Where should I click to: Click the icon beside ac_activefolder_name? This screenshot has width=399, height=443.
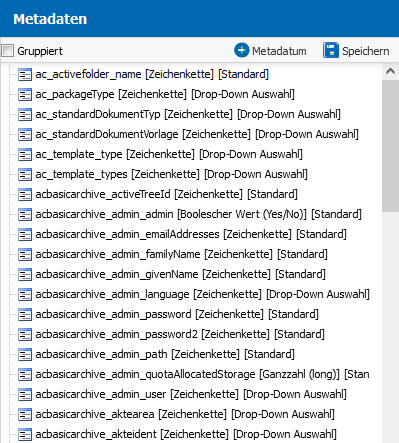[x=25, y=75]
